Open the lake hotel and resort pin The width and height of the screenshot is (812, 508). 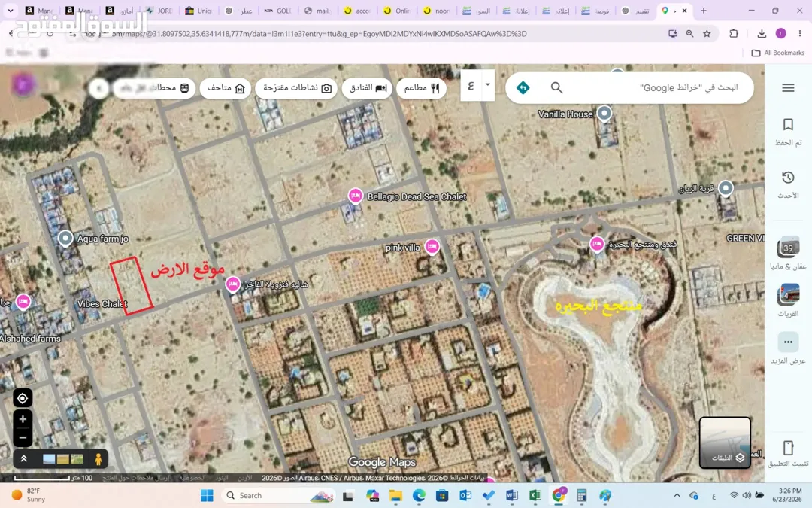pos(596,244)
